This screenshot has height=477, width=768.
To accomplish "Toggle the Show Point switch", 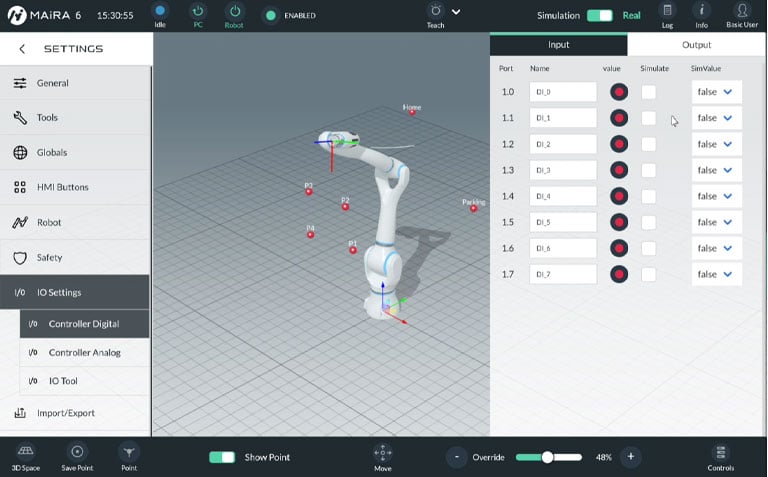I will pos(222,457).
